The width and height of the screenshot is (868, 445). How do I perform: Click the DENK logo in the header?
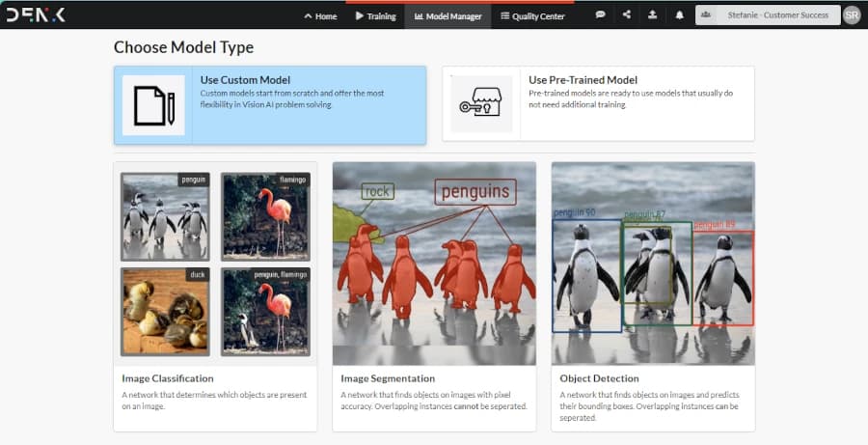click(37, 14)
